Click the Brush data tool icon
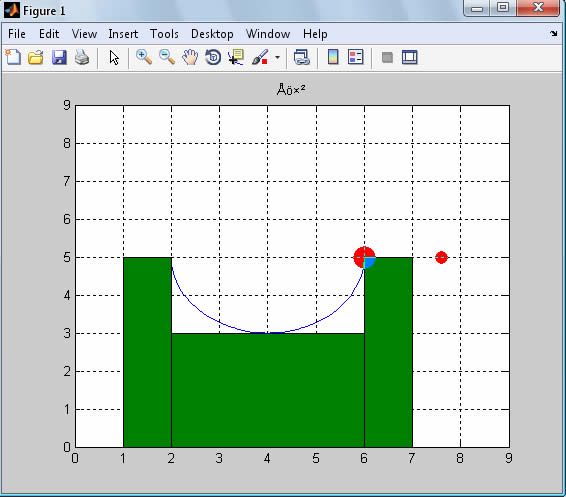566x497 pixels. [x=260, y=57]
